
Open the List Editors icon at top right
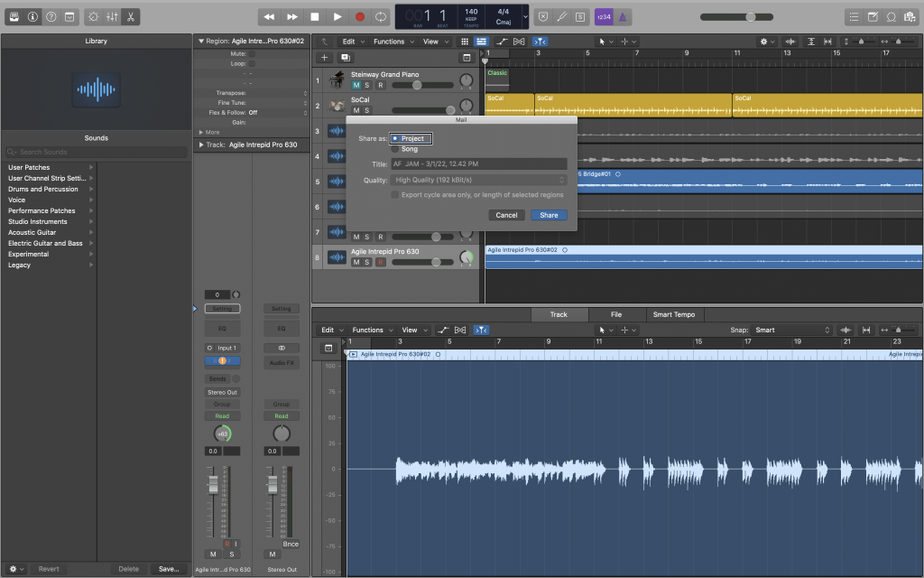pos(854,15)
